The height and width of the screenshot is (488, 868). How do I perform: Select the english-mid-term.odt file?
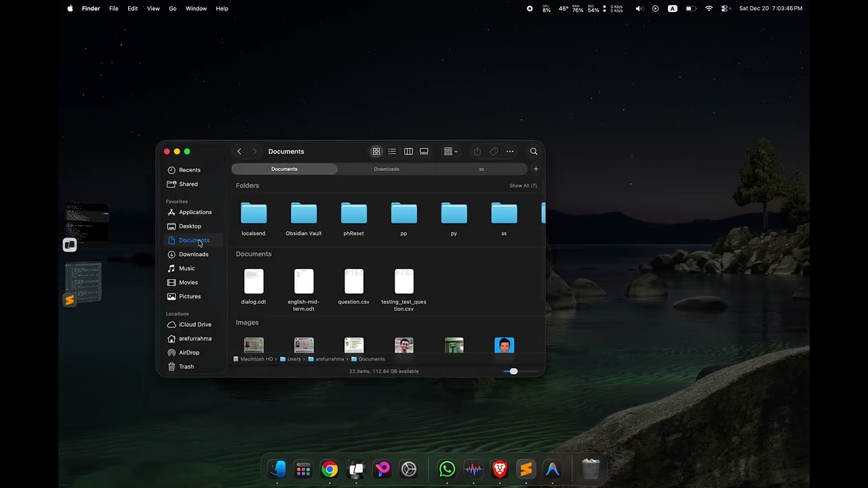(x=304, y=281)
